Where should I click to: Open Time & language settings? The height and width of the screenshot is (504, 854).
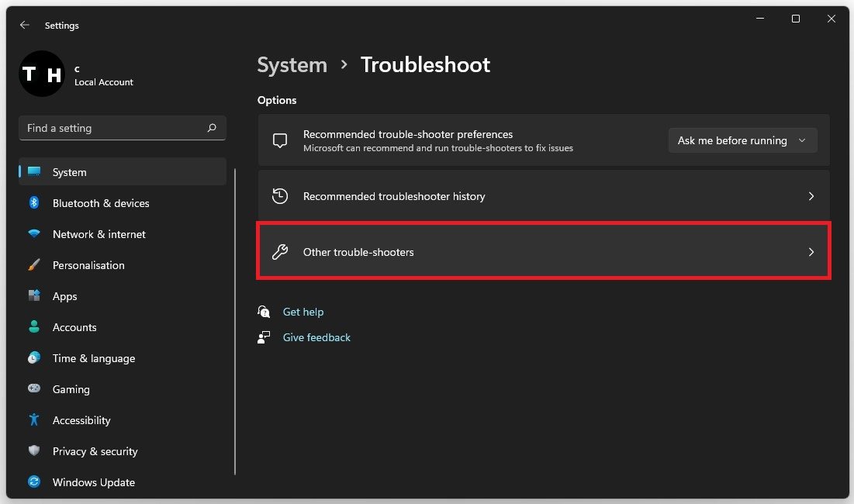point(93,358)
